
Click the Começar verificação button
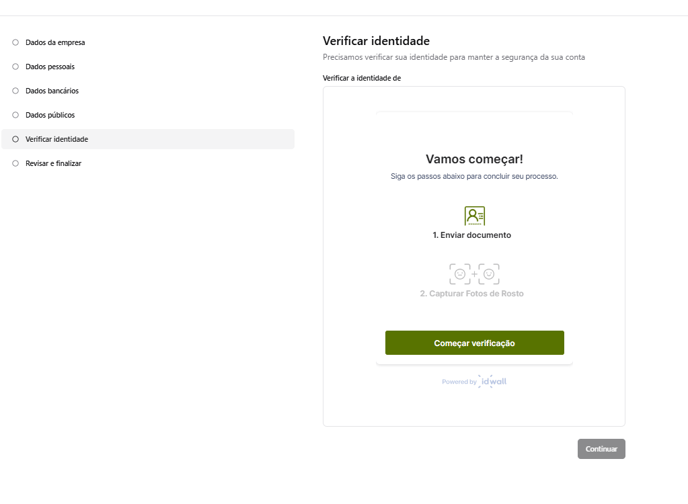474,343
